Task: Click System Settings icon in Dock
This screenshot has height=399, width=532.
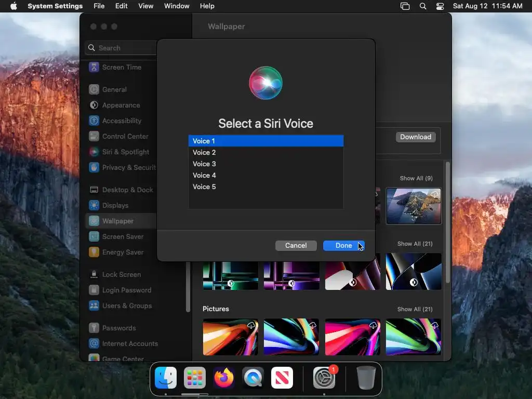Action: 324,378
